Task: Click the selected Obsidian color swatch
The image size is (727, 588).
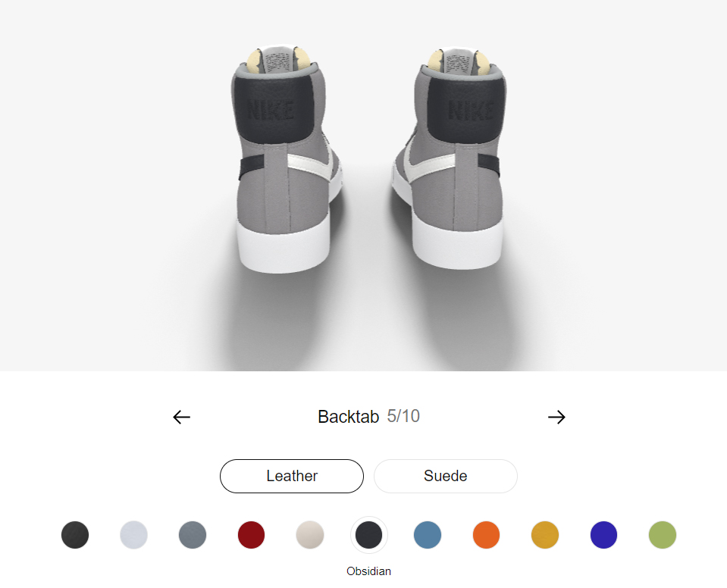Action: (x=368, y=535)
